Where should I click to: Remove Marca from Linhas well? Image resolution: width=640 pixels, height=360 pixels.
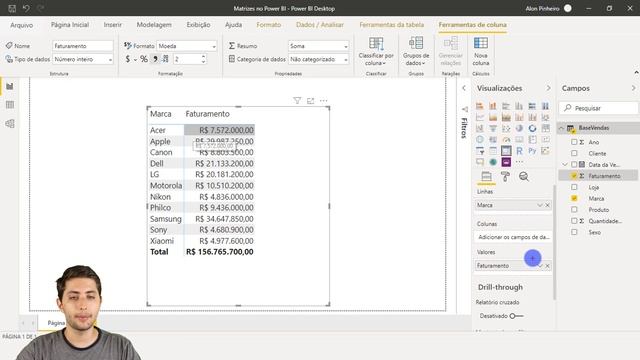click(548, 205)
